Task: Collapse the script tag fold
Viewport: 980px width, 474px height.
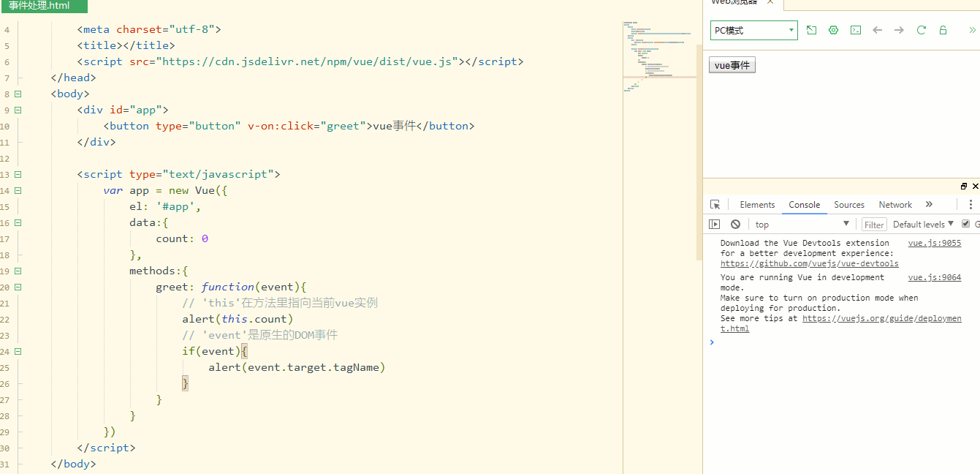Action: [x=18, y=174]
